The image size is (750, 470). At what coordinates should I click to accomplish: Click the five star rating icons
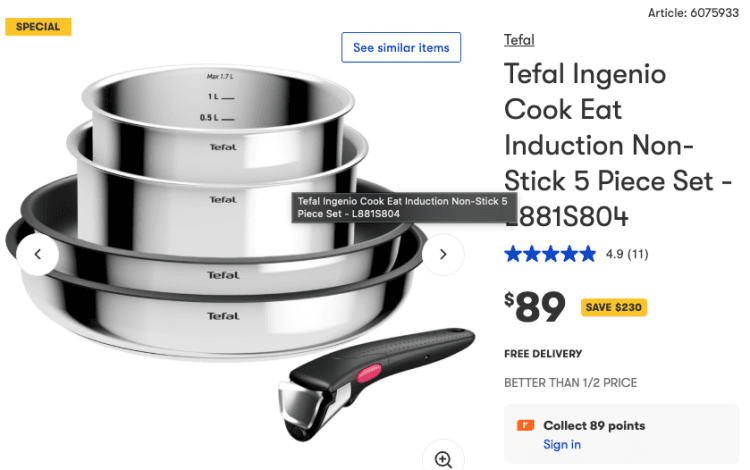tap(550, 254)
